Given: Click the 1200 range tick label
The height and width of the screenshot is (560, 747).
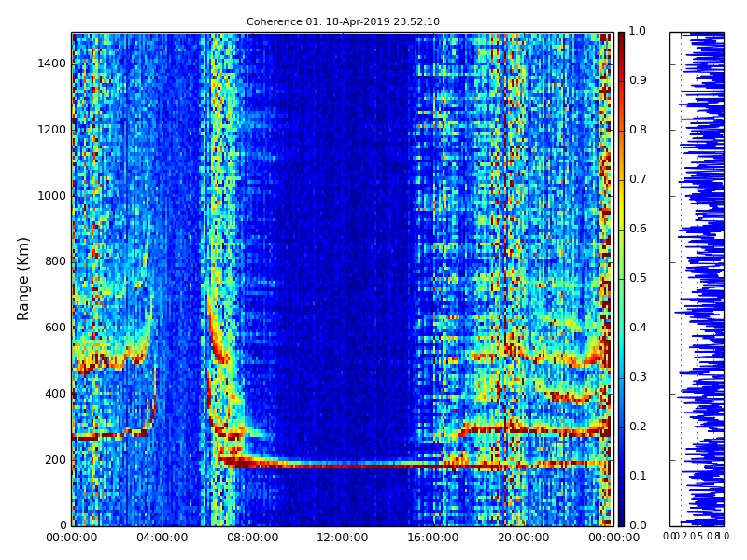Looking at the screenshot, I should [52, 130].
